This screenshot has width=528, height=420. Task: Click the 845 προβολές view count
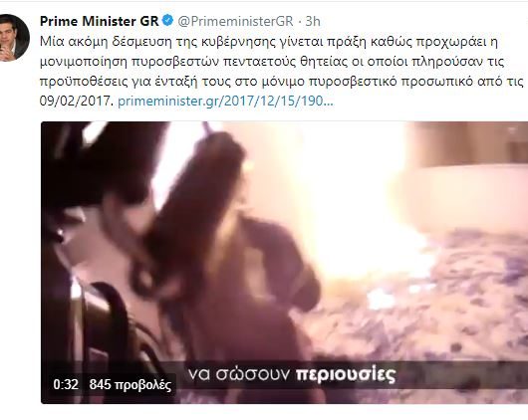131,384
